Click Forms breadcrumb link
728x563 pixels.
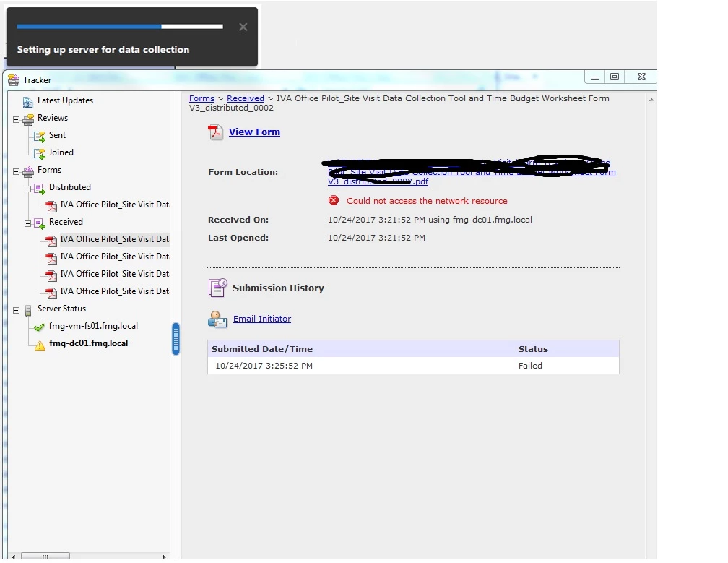click(201, 98)
